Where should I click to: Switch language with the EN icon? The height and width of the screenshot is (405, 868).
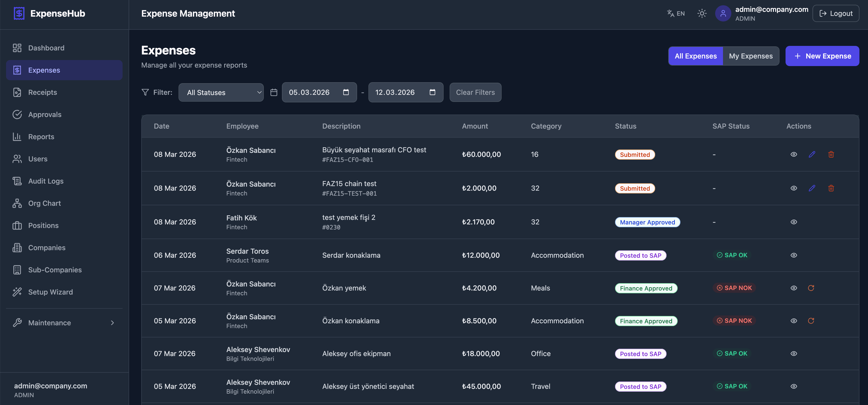pos(676,13)
